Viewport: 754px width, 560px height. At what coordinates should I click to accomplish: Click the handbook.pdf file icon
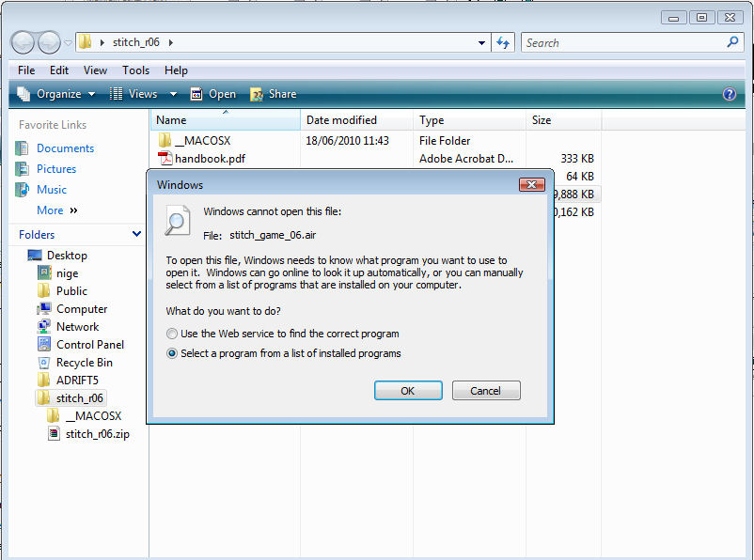point(165,159)
